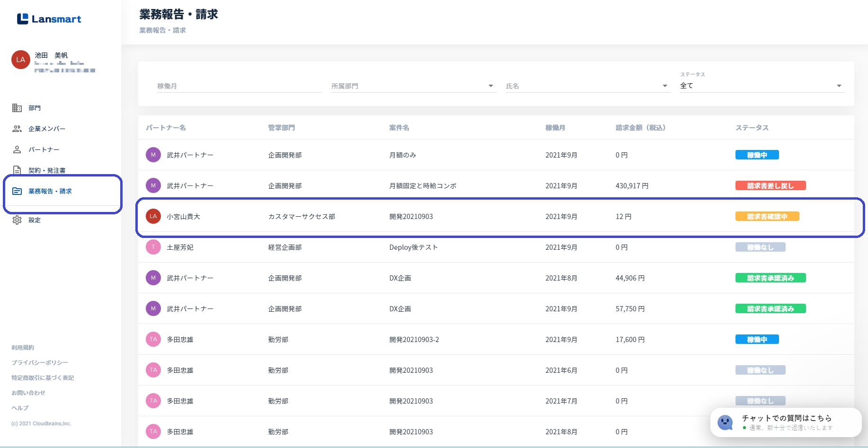Click the 業務報告・請求 folder icon

click(x=17, y=191)
